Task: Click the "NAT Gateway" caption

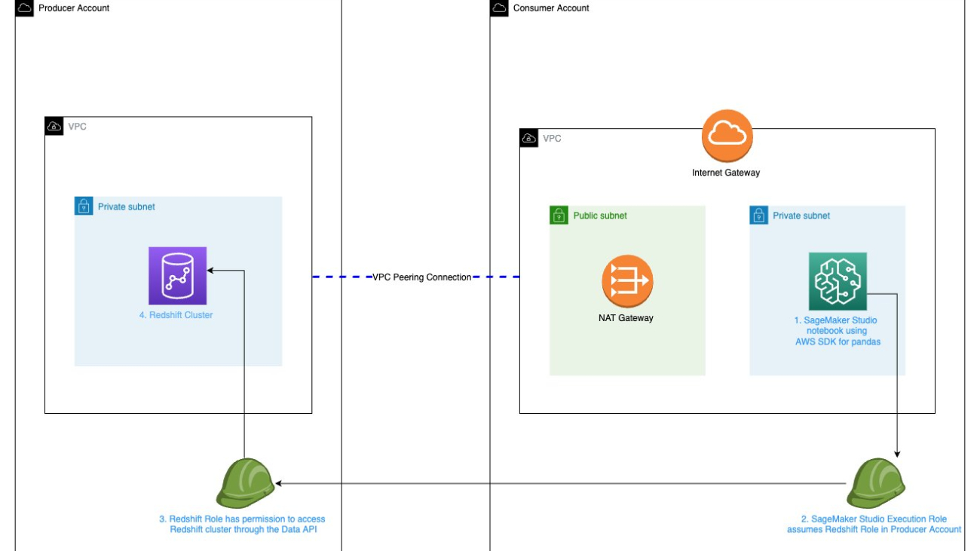Action: (x=626, y=318)
